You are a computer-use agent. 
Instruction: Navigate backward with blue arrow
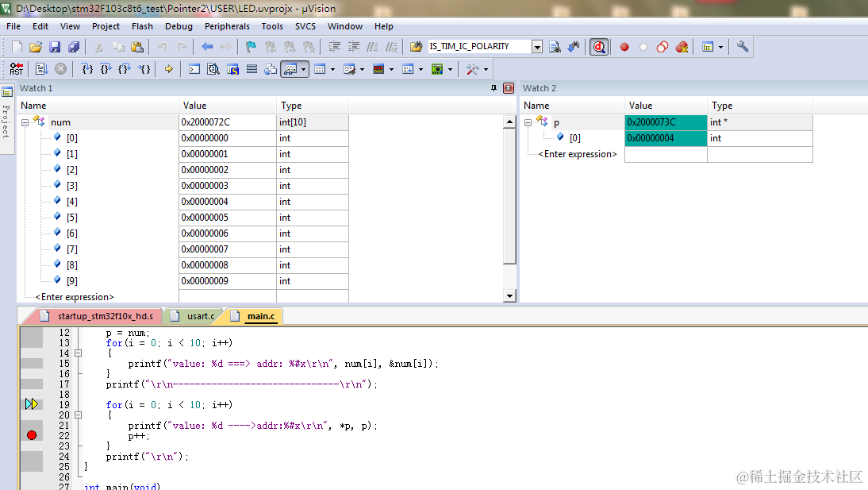(207, 47)
